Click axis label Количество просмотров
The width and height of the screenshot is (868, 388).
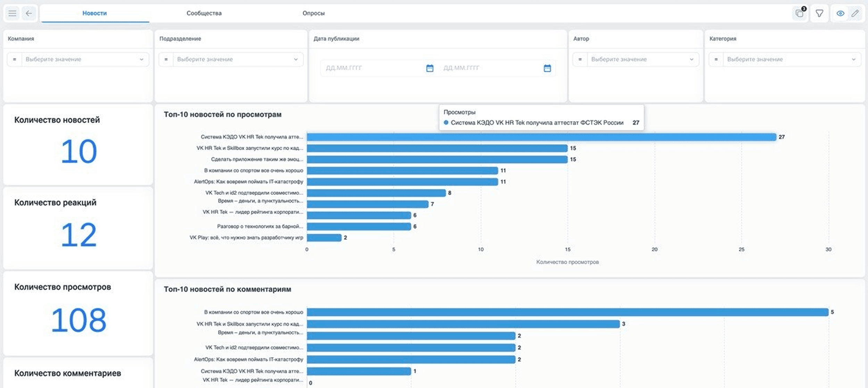tap(567, 262)
